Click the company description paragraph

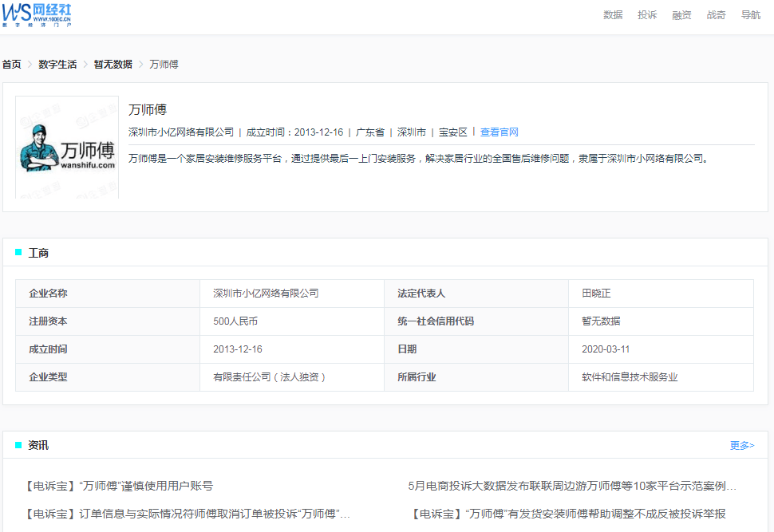[419, 159]
